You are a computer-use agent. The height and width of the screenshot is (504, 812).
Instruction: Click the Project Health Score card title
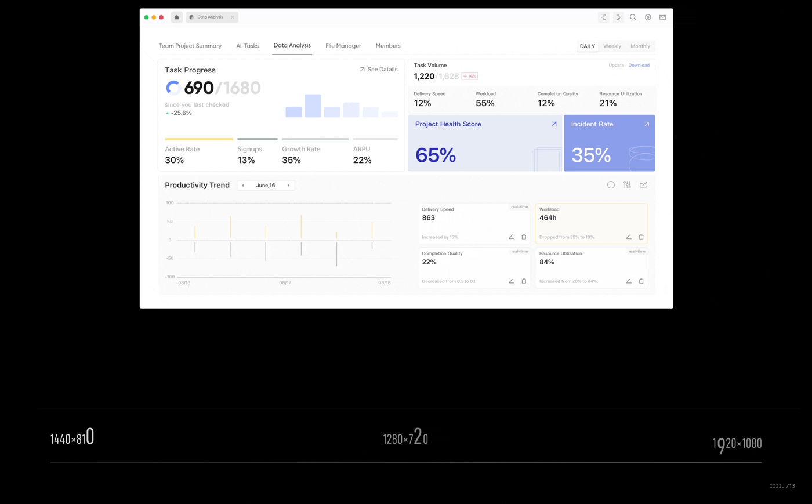448,124
